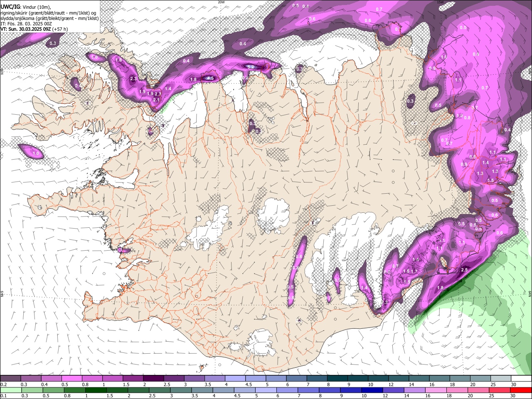The height and width of the screenshot is (399, 532).
Task: Click the darkest green swatch in rain scale
Action: point(96,390)
